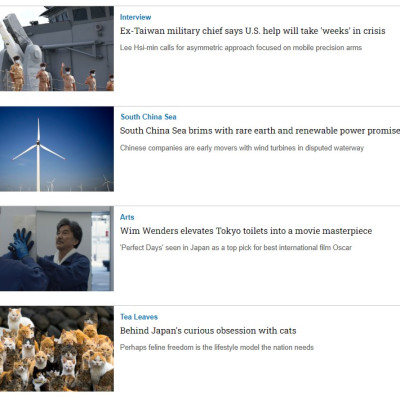Open the Interview category link
The height and width of the screenshot is (400, 400).
135,17
